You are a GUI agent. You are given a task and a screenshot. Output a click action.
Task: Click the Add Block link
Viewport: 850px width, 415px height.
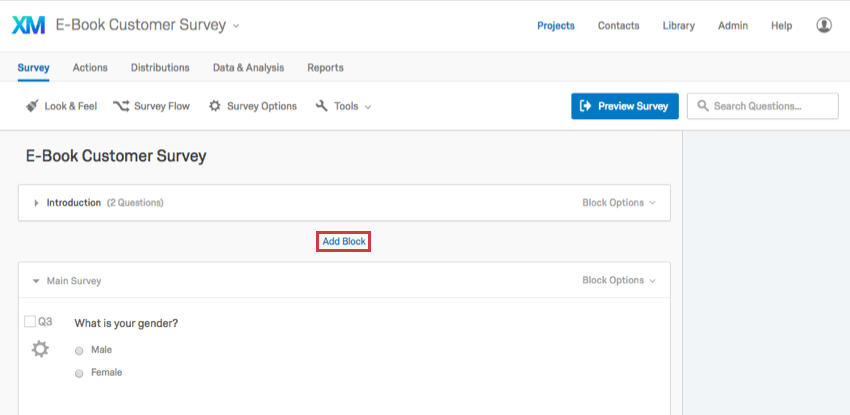[344, 242]
